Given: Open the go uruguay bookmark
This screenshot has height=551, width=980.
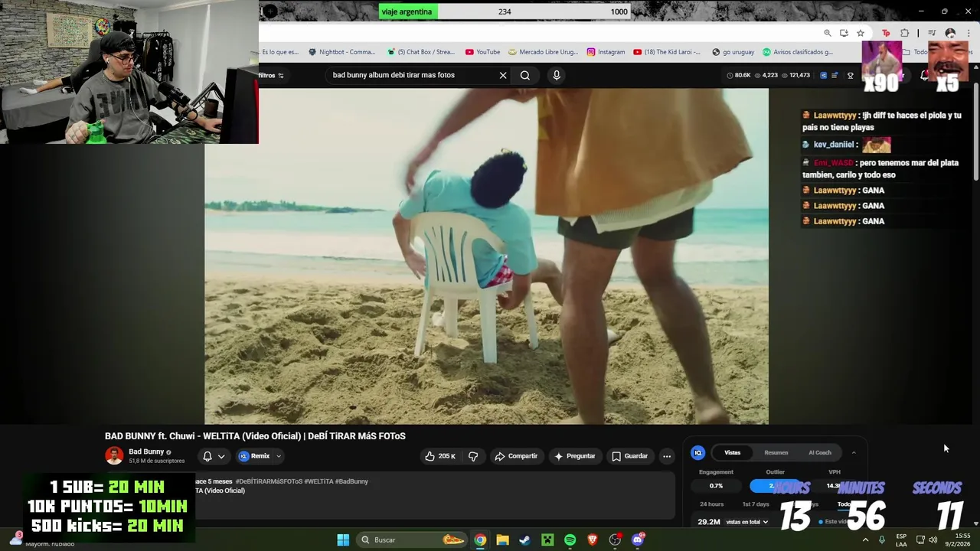Looking at the screenshot, I should coord(733,52).
